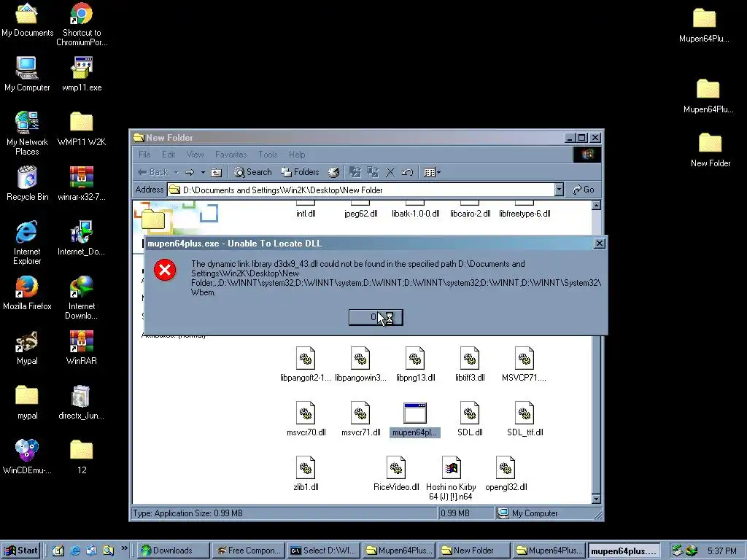Go up one folder level

216,172
